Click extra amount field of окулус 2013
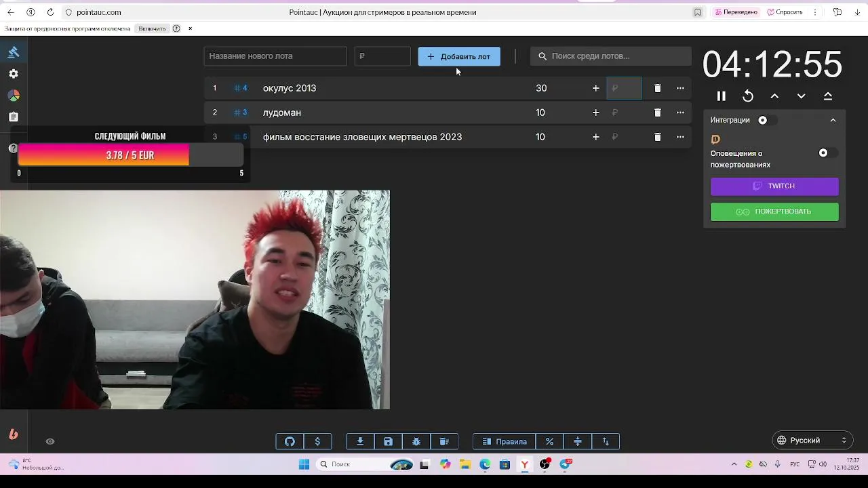 tap(624, 88)
